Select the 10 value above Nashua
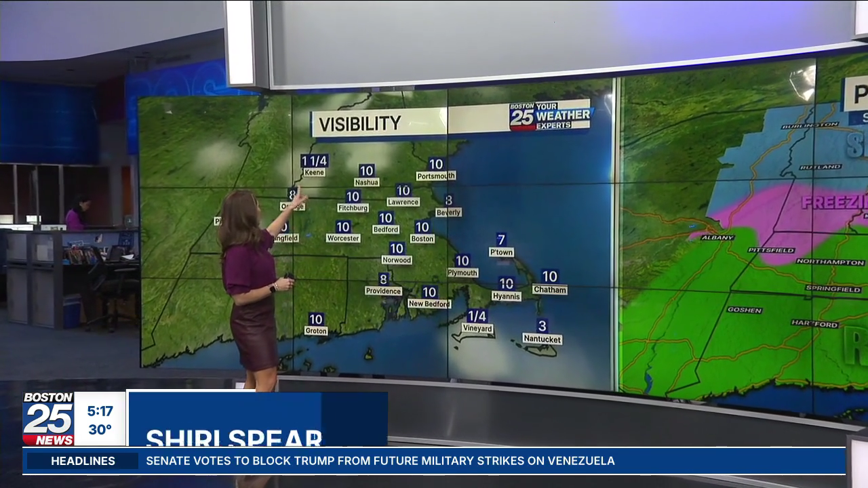The height and width of the screenshot is (488, 868). click(x=366, y=171)
